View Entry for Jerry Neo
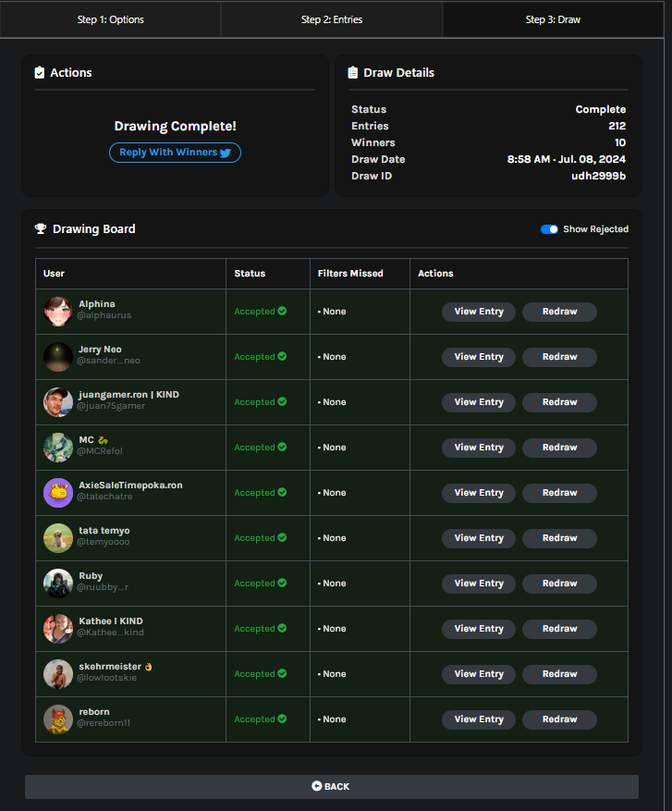The image size is (672, 811). click(x=479, y=357)
